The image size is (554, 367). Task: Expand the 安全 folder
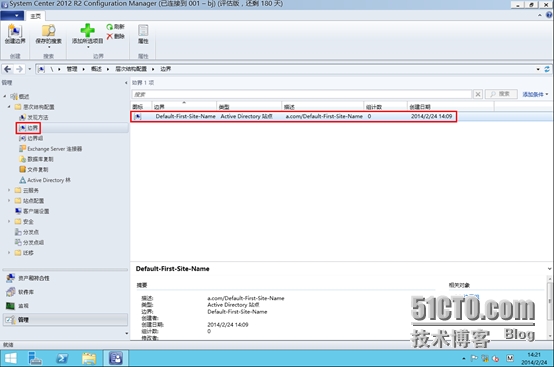9,221
